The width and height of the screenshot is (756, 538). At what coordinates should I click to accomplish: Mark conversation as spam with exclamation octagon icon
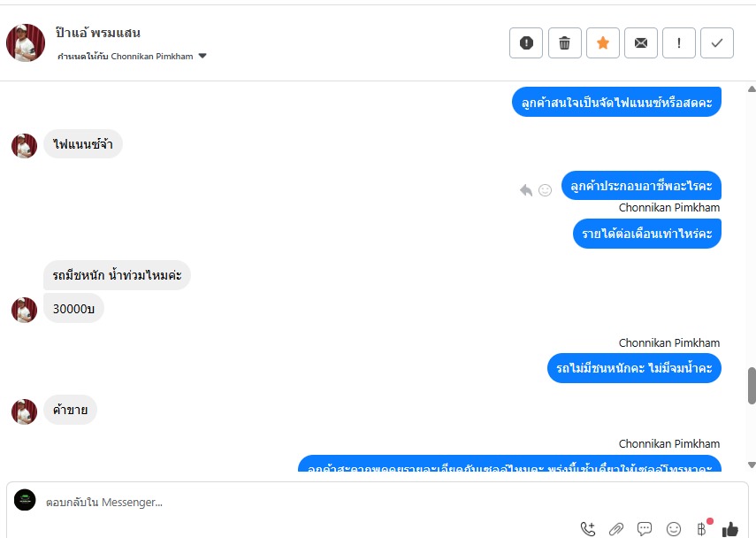(526, 43)
